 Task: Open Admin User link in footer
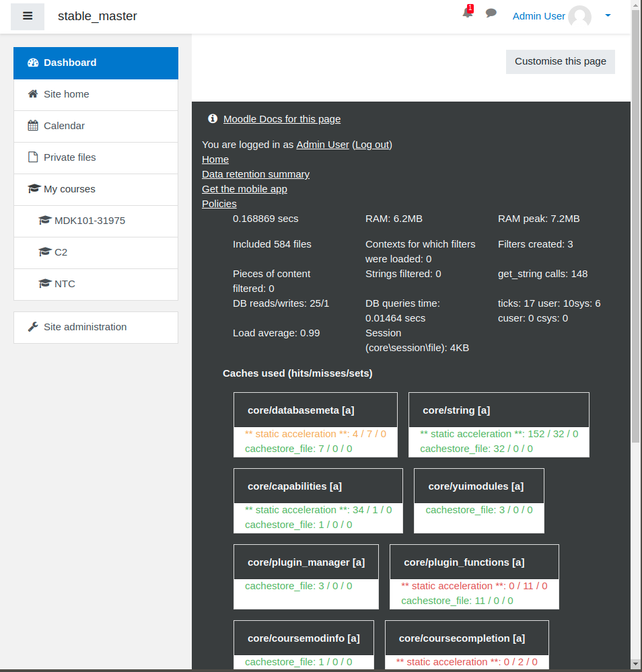tap(322, 145)
